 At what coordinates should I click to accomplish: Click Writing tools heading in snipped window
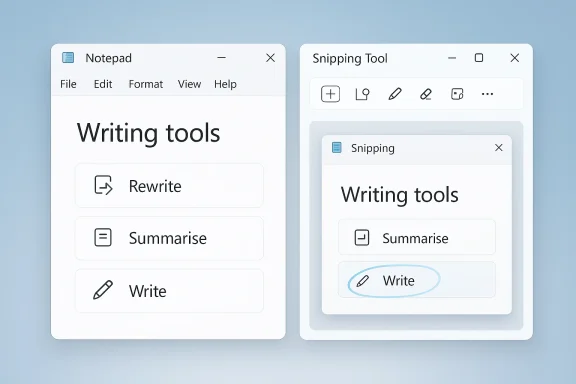coord(400,195)
